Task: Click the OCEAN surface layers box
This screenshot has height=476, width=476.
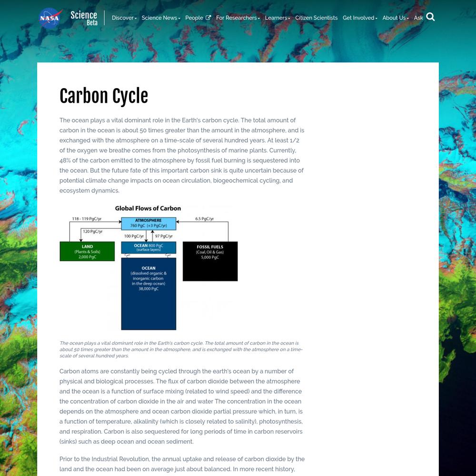Action: pyautogui.click(x=149, y=248)
